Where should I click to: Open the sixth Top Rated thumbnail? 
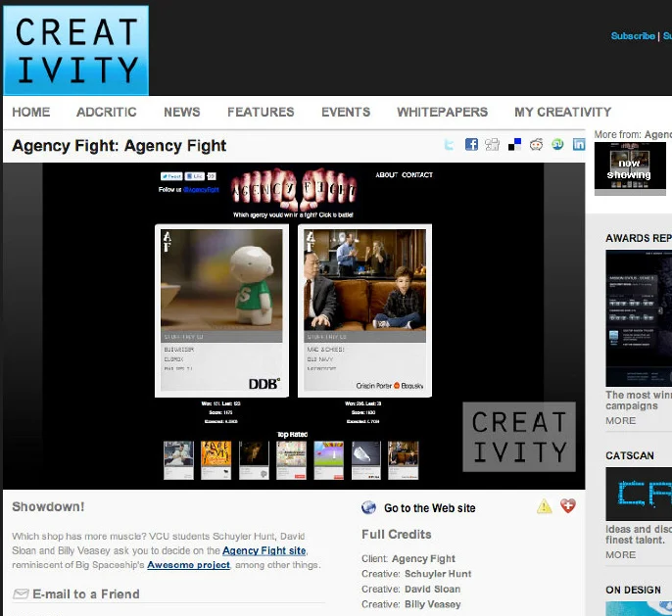366,460
